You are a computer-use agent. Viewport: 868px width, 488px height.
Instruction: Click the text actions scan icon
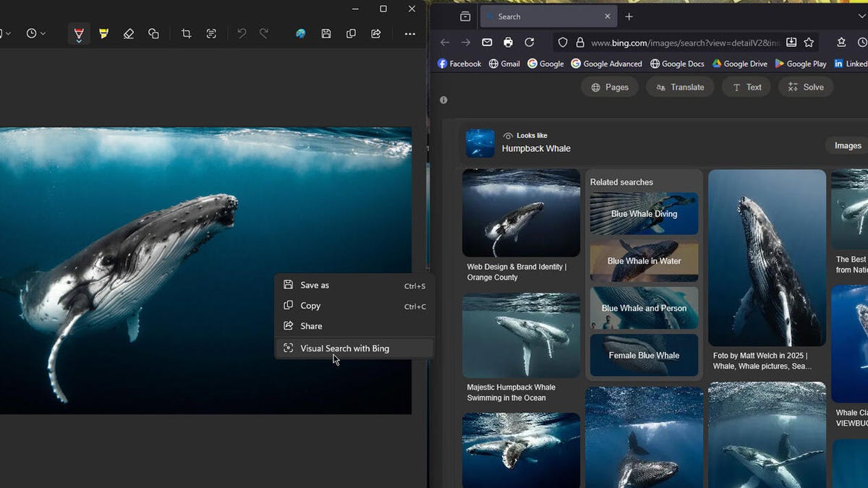(211, 34)
